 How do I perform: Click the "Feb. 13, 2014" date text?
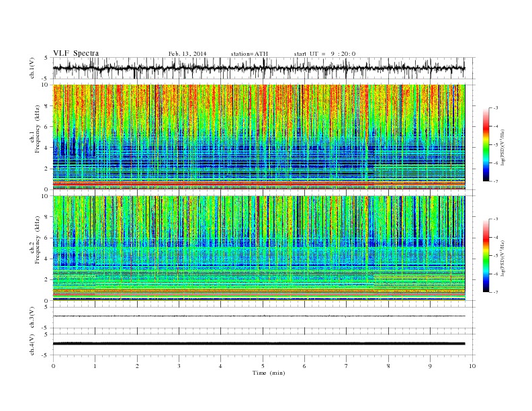click(187, 54)
